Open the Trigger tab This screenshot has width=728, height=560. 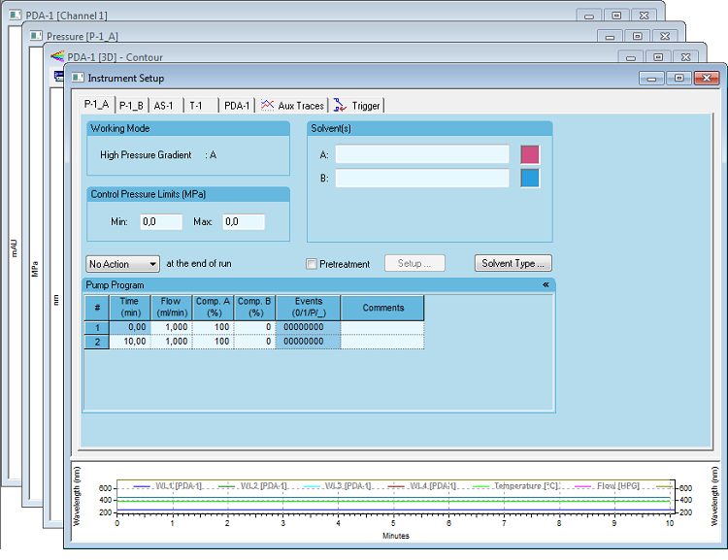click(x=357, y=105)
